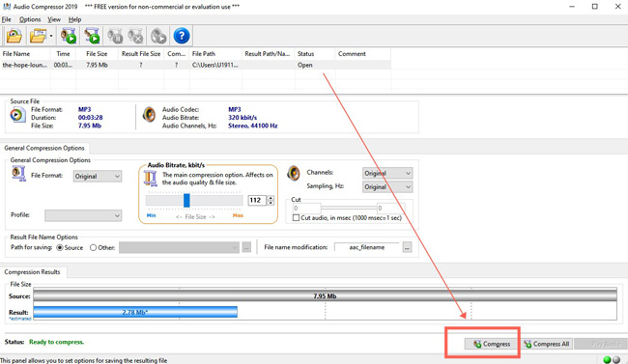
Task: Open the Options menu
Action: [30, 19]
